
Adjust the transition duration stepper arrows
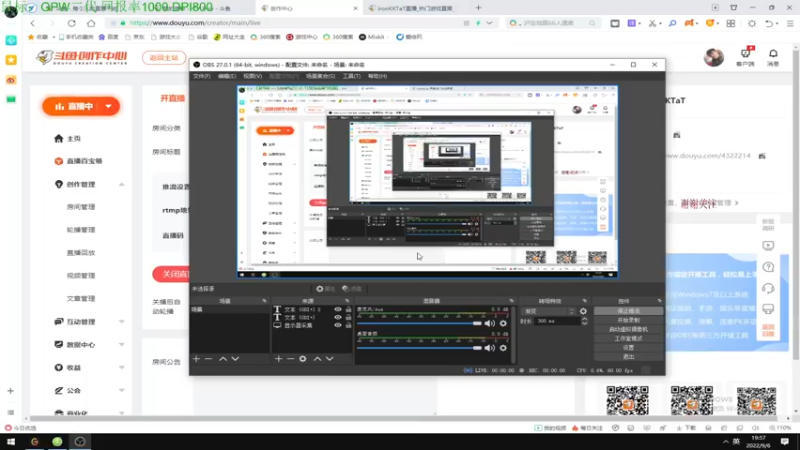584,321
